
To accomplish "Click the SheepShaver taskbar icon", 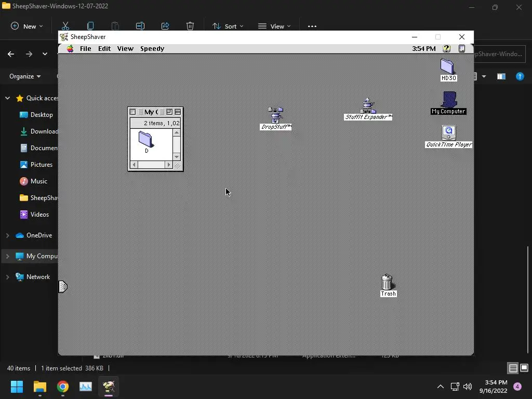I will click(x=109, y=387).
